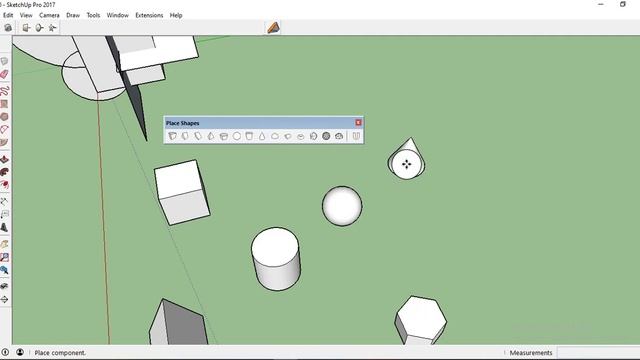This screenshot has height=360, width=640.
Task: Select the dark geodesic sphere icon in Place Shapes
Action: coord(326,136)
